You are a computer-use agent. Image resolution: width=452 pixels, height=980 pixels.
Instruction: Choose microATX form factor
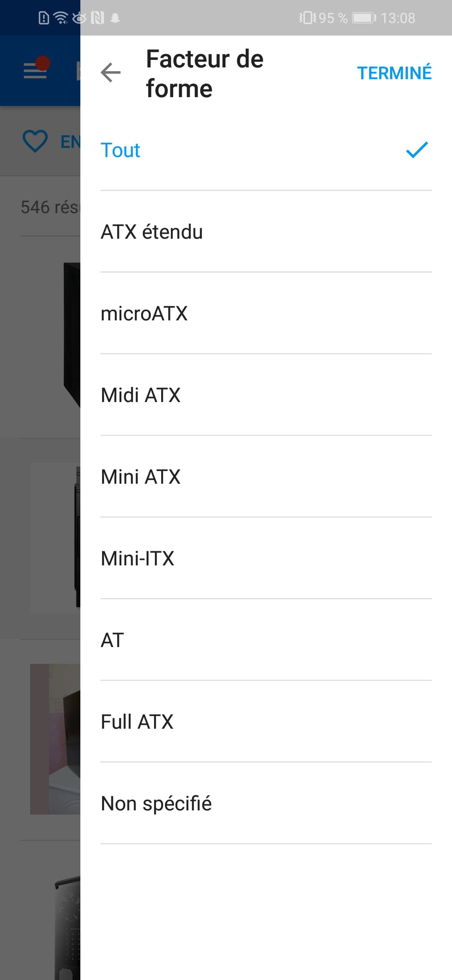pyautogui.click(x=144, y=314)
